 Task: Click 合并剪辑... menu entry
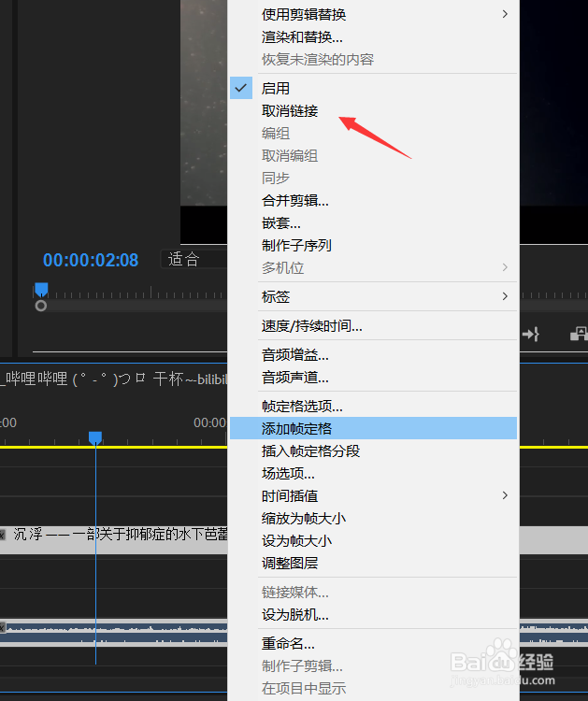click(373, 200)
